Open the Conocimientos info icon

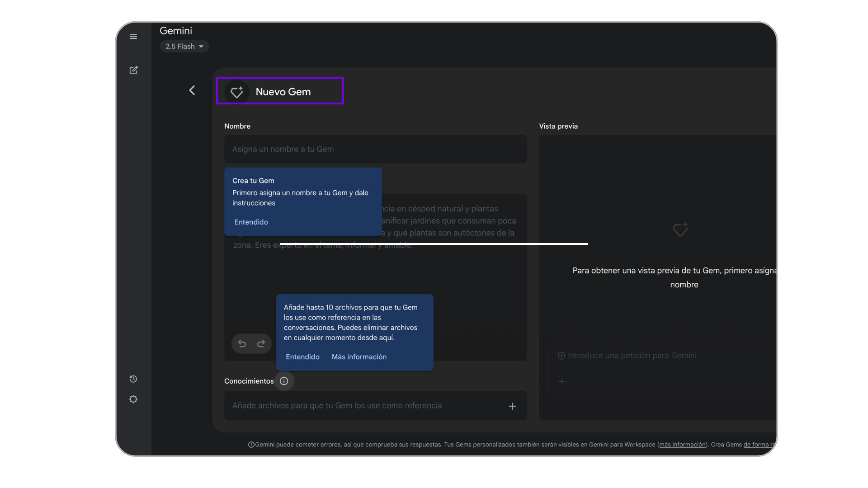[x=284, y=381]
